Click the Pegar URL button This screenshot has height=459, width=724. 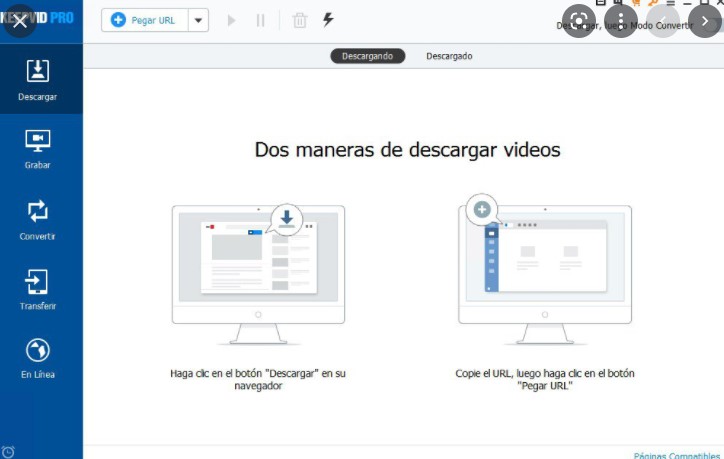point(145,20)
